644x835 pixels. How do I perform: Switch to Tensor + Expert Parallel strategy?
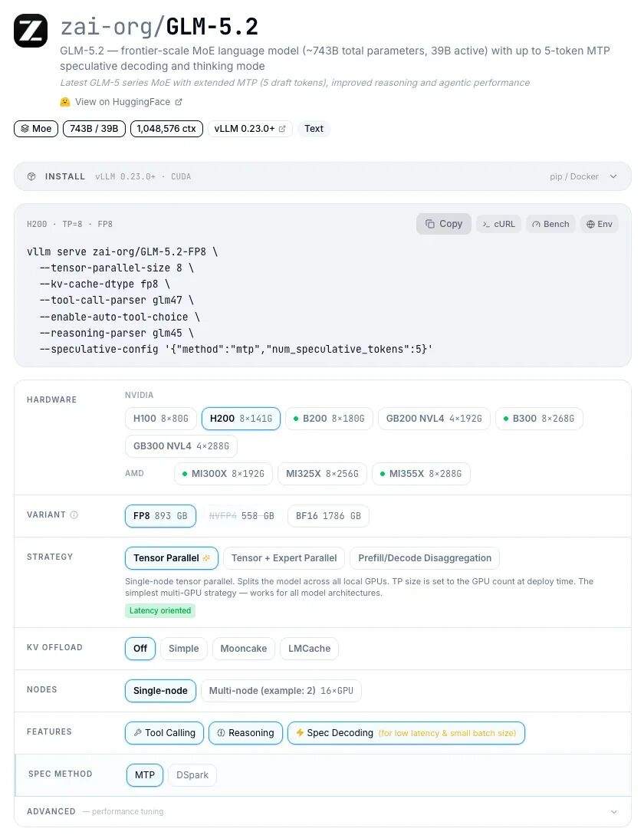[284, 558]
